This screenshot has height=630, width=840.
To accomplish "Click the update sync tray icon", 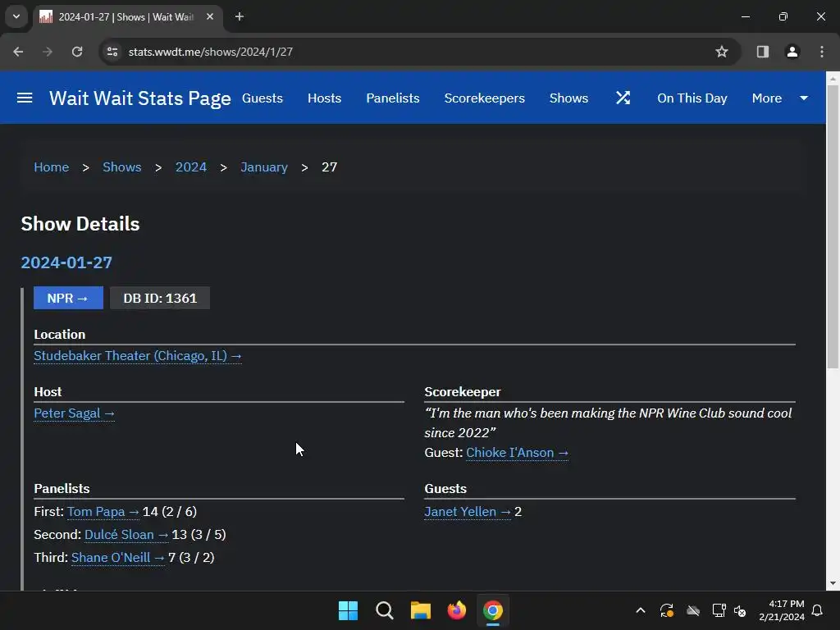I will point(667,610).
